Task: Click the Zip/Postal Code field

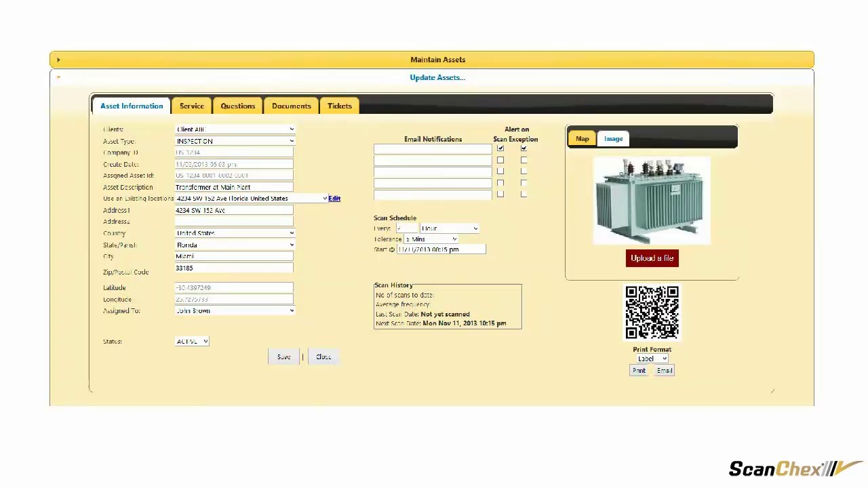Action: click(234, 269)
